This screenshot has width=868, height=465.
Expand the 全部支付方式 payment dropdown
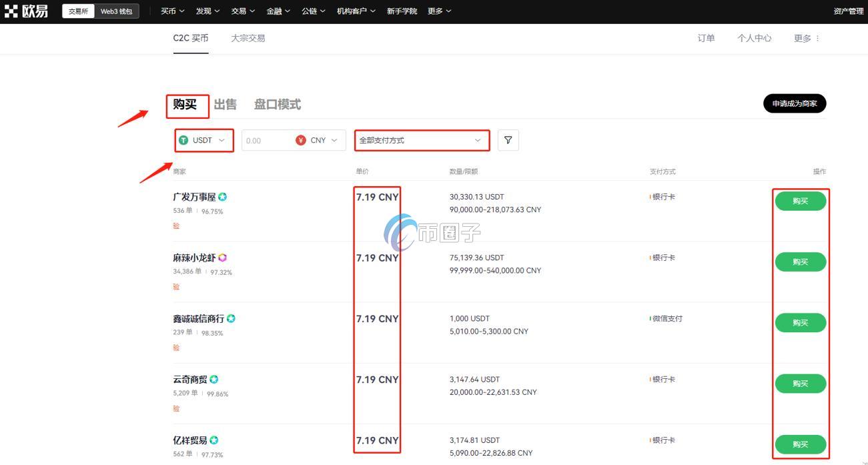422,140
